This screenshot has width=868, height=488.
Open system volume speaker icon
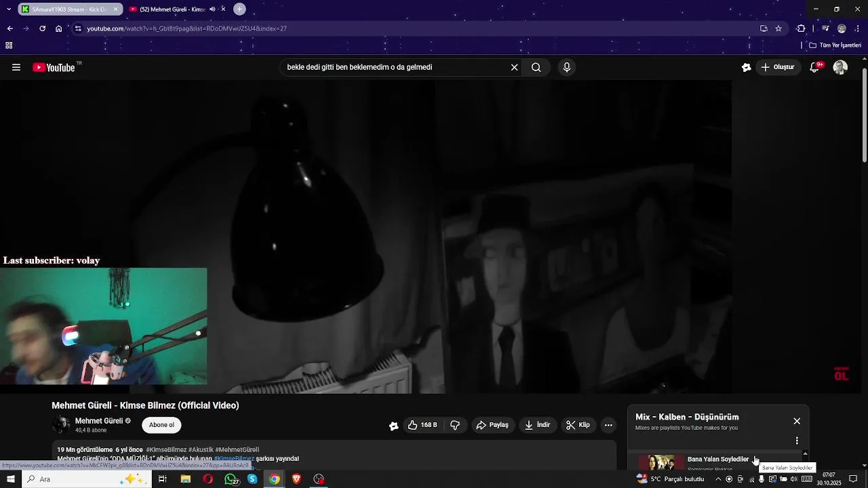[x=793, y=479]
